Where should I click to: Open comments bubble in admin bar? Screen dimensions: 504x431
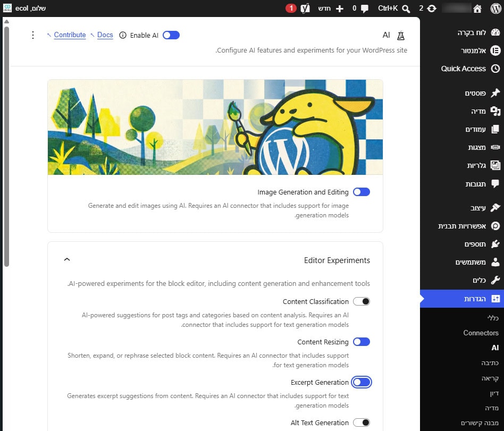pos(365,9)
